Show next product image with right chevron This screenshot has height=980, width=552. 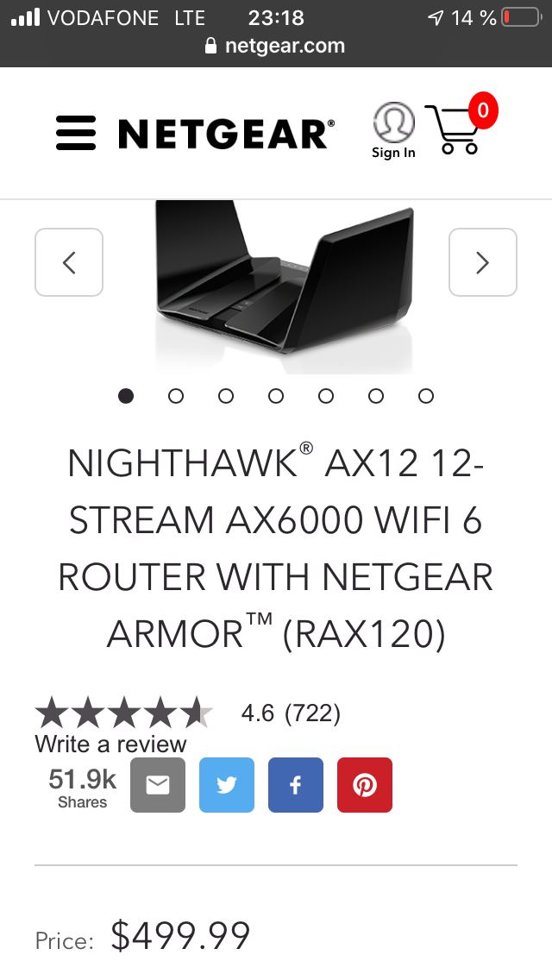[483, 262]
